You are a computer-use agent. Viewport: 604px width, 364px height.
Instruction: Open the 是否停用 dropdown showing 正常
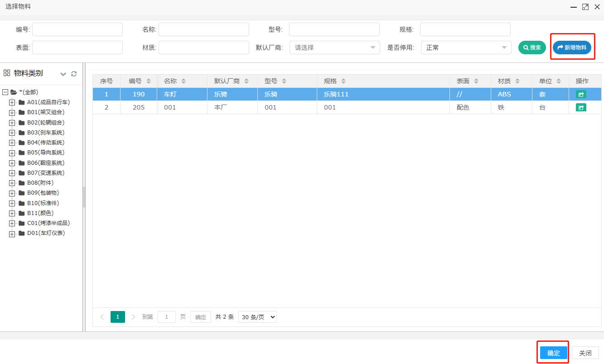[466, 48]
